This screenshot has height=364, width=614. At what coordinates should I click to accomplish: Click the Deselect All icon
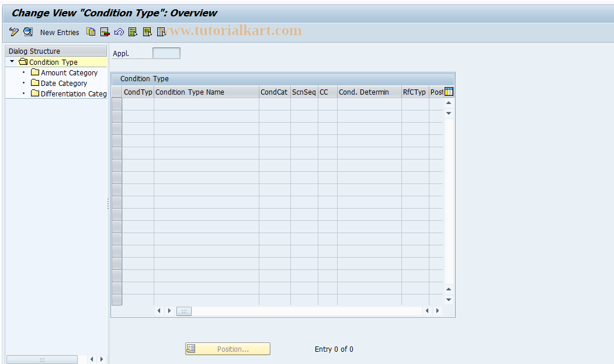tap(161, 32)
